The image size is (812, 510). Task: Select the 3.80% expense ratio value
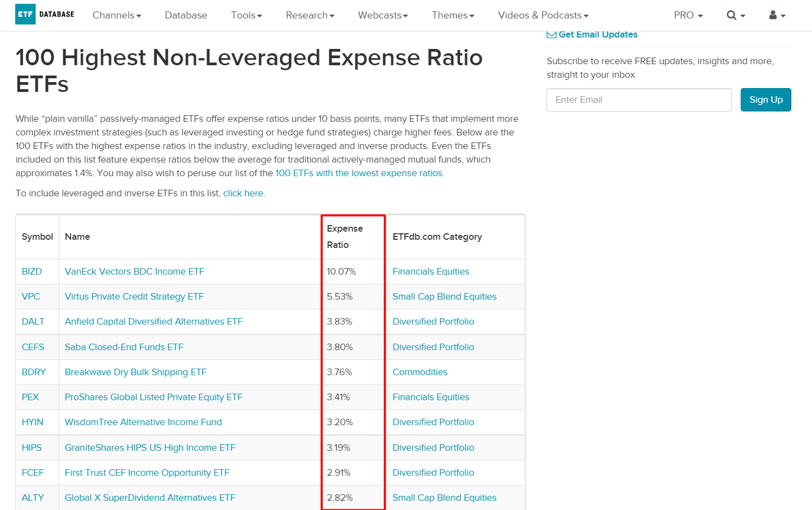tap(340, 347)
